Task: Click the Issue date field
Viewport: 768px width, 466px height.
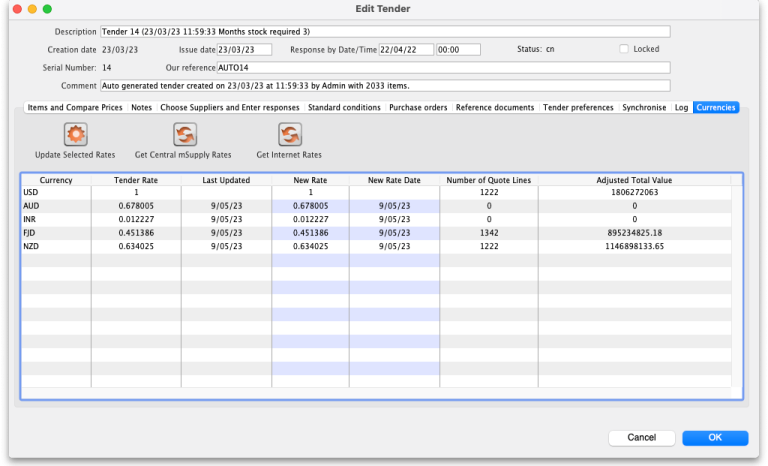Action: coord(244,49)
